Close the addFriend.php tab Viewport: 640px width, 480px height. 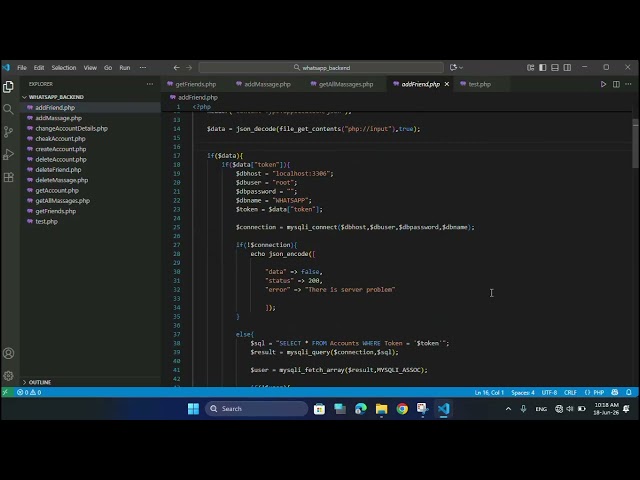tap(447, 84)
